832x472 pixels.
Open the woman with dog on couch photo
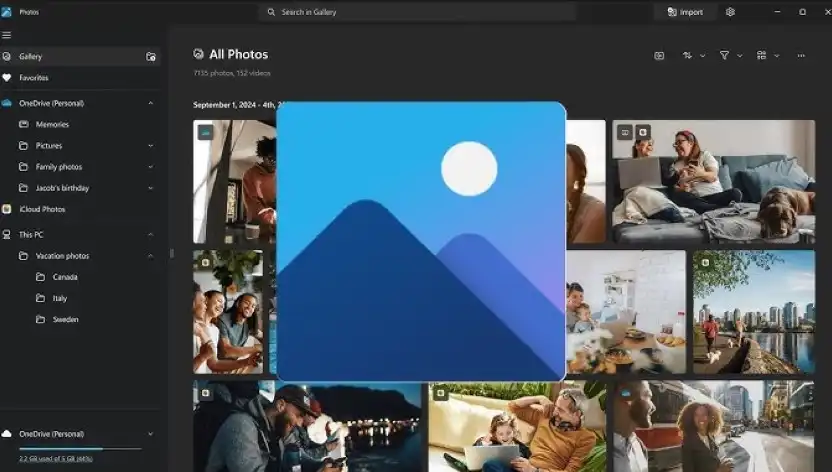click(x=713, y=181)
